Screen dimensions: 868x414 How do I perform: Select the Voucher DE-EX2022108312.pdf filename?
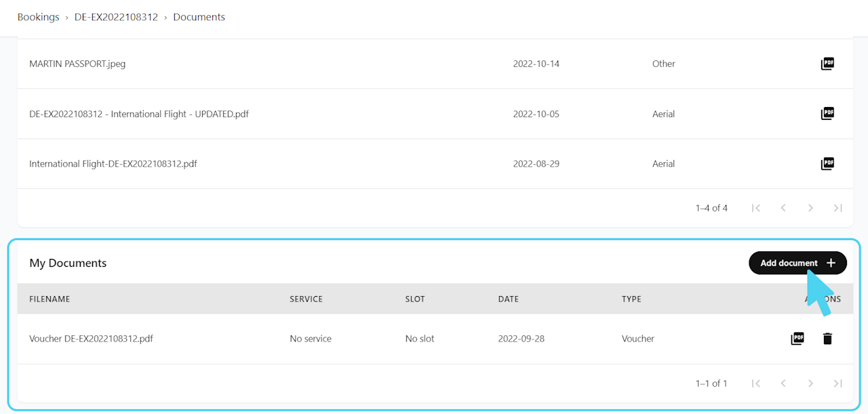coord(91,339)
